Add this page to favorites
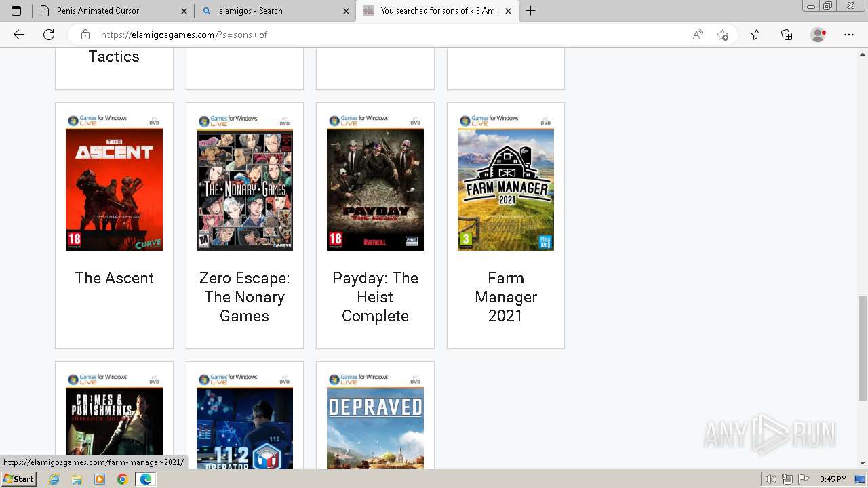This screenshot has height=488, width=868. point(722,35)
